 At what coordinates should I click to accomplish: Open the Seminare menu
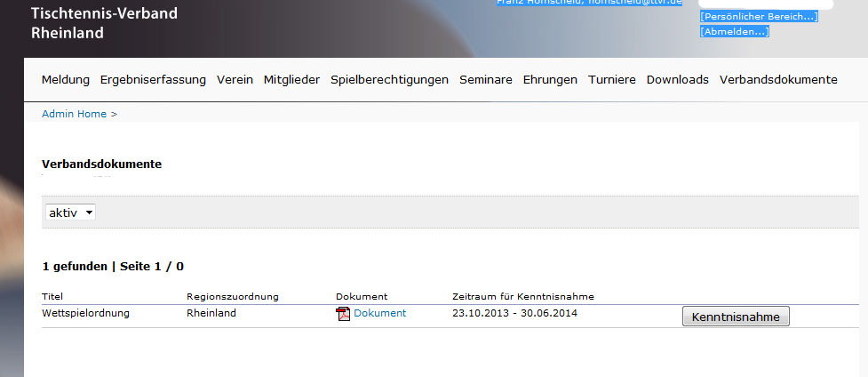point(485,79)
